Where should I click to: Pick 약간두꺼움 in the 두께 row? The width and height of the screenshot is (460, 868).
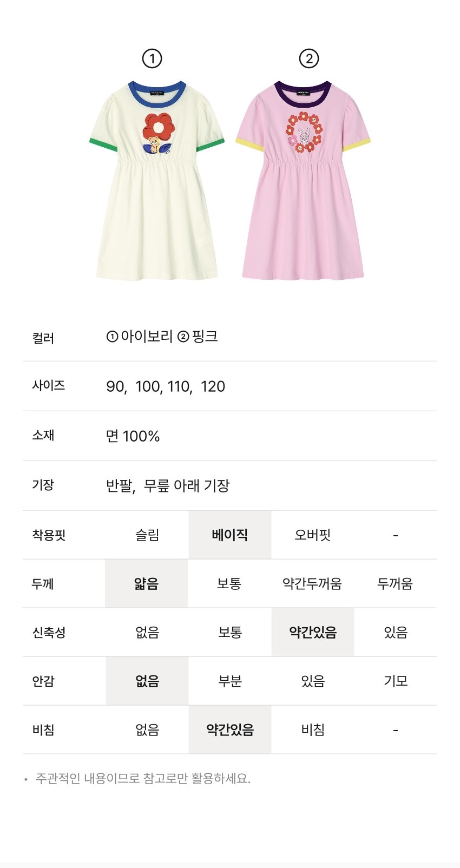click(312, 584)
